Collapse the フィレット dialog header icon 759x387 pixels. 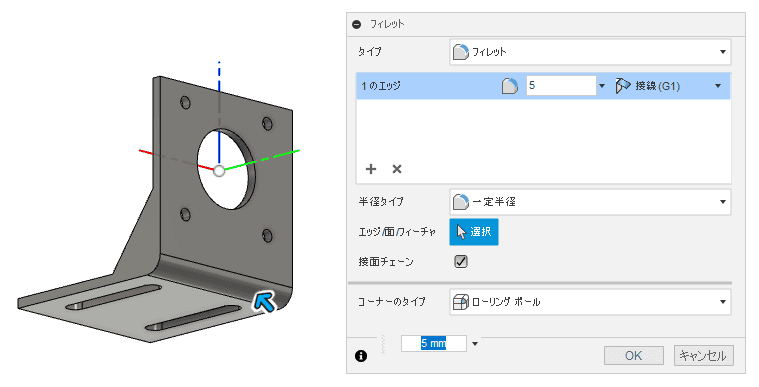357,24
